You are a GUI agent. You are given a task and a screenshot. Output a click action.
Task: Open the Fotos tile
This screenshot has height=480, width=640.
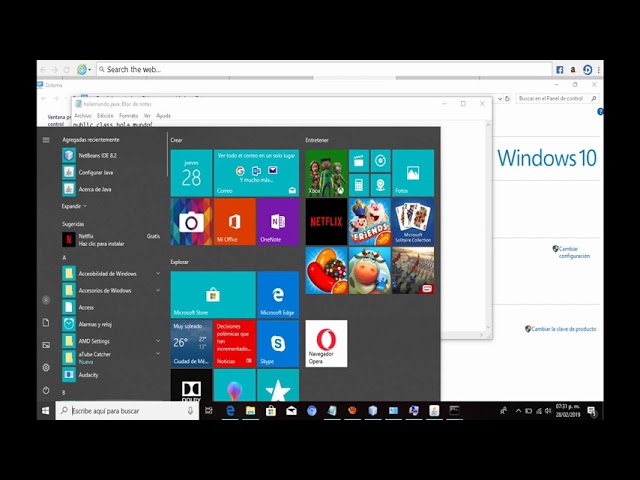(413, 173)
